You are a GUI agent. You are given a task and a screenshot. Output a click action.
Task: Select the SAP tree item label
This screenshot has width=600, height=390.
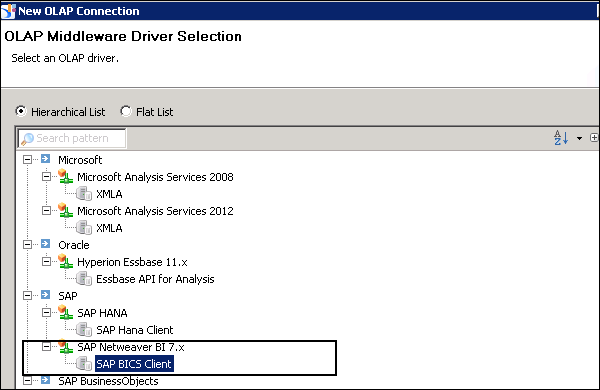(68, 296)
